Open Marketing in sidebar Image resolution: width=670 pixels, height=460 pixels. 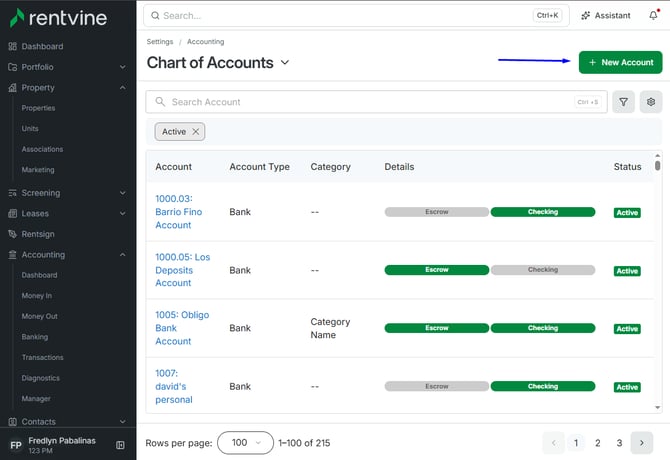[38, 170]
